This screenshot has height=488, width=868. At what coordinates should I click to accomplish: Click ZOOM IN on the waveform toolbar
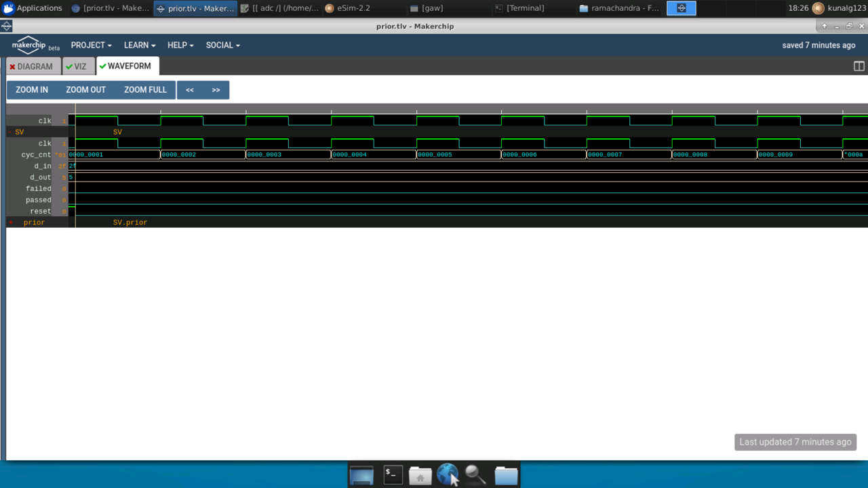(x=31, y=89)
